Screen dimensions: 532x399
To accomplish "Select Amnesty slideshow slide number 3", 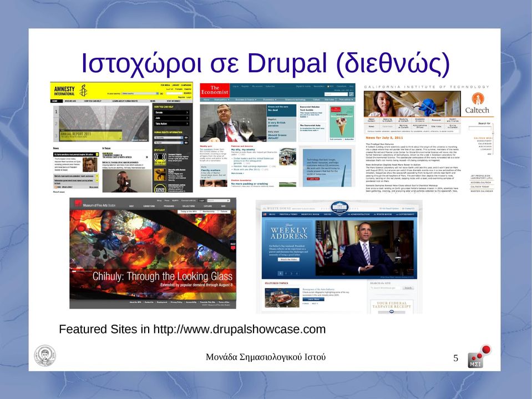I will coord(56,136).
